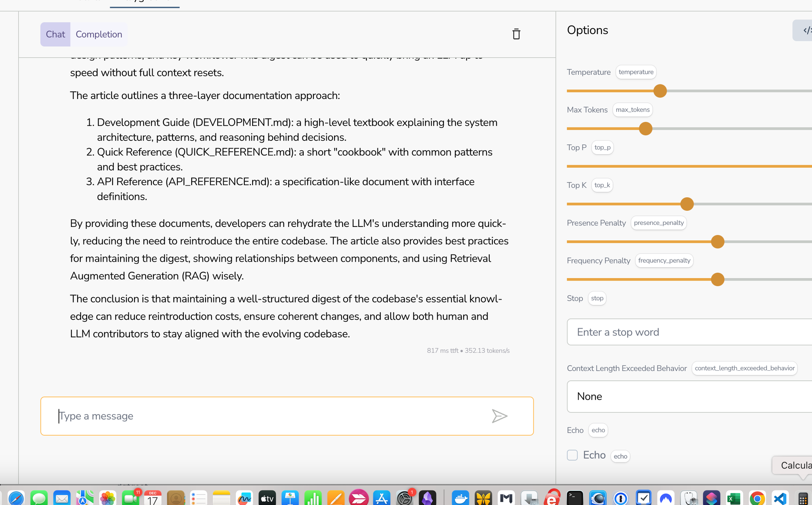Open Maps from the dock
The width and height of the screenshot is (812, 505).
[84, 498]
